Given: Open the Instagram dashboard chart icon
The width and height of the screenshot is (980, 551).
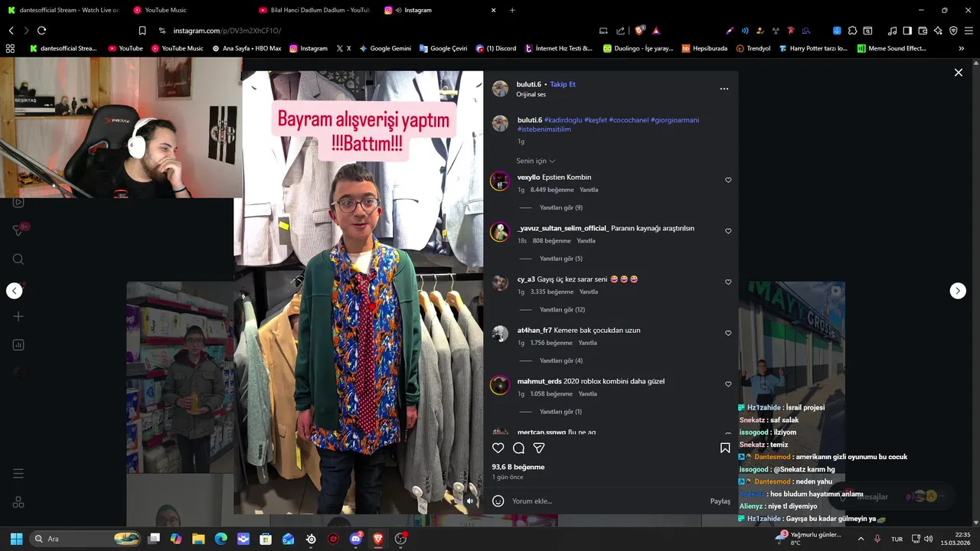Looking at the screenshot, I should tap(18, 345).
